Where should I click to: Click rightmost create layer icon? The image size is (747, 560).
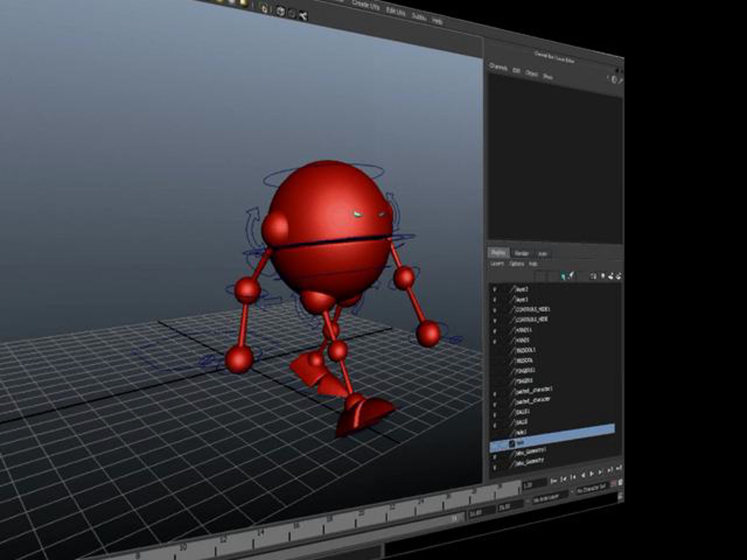click(x=618, y=277)
